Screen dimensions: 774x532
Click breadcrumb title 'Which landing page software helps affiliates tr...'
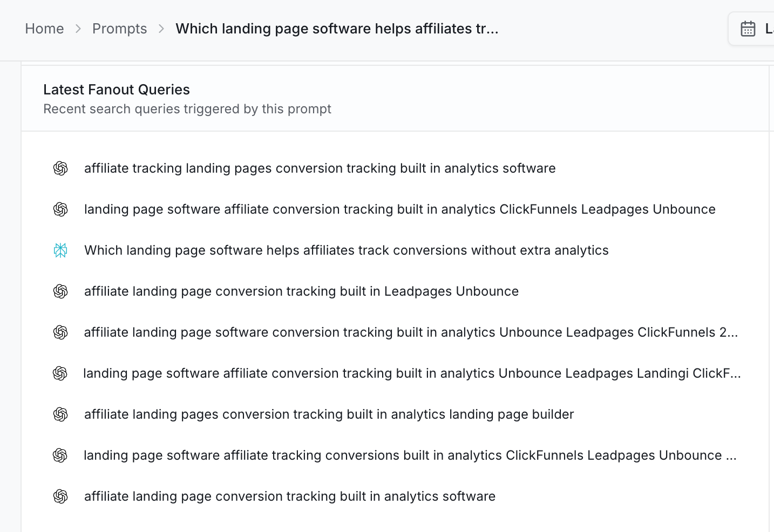pos(337,29)
